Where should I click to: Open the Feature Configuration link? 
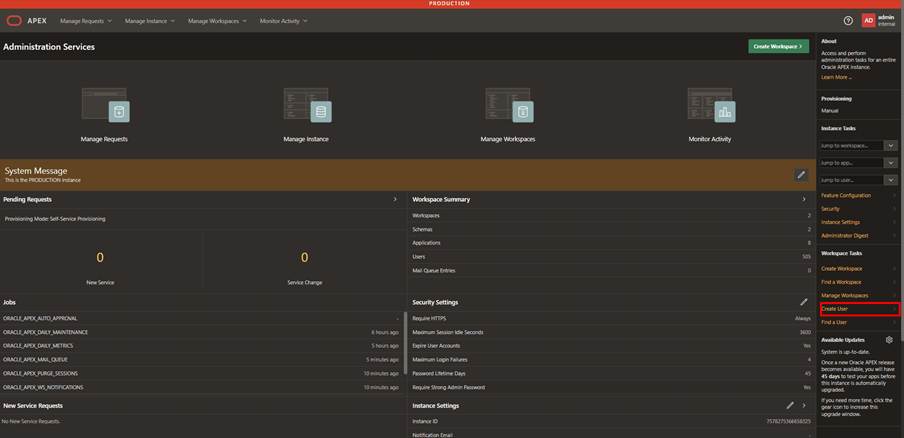[x=846, y=195]
